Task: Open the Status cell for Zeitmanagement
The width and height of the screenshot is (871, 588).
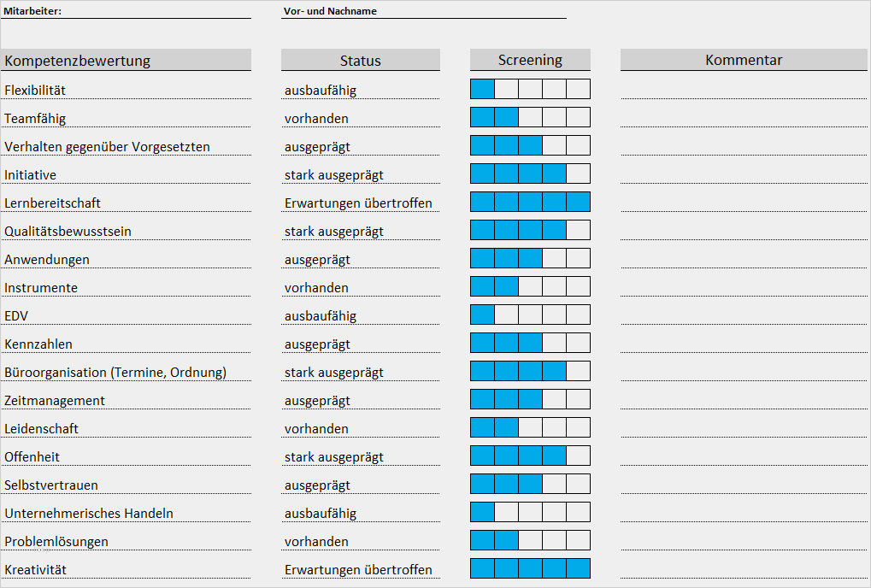Action: [360, 400]
